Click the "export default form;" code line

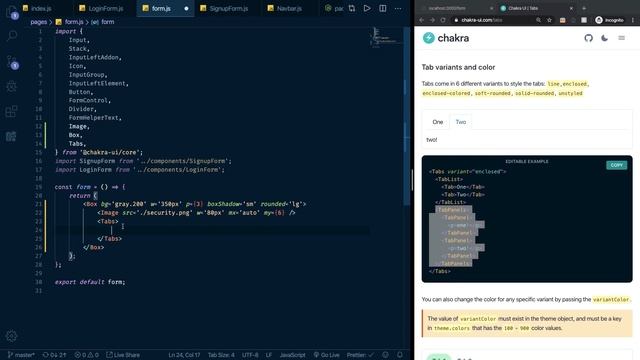90,282
